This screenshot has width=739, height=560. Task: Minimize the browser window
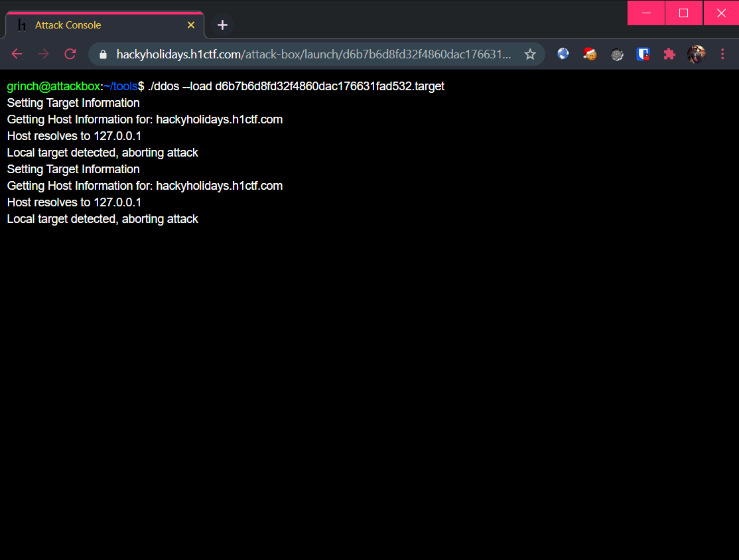(646, 13)
